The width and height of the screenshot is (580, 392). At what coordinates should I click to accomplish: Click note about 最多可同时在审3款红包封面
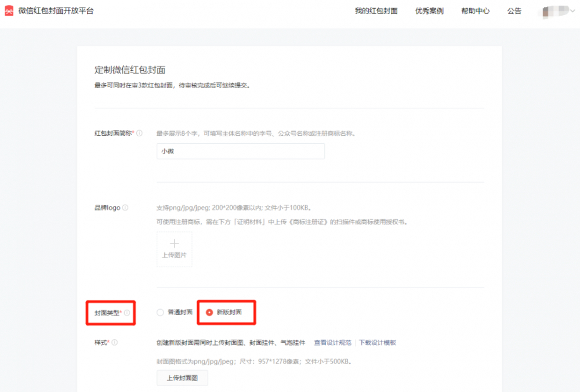click(x=172, y=85)
